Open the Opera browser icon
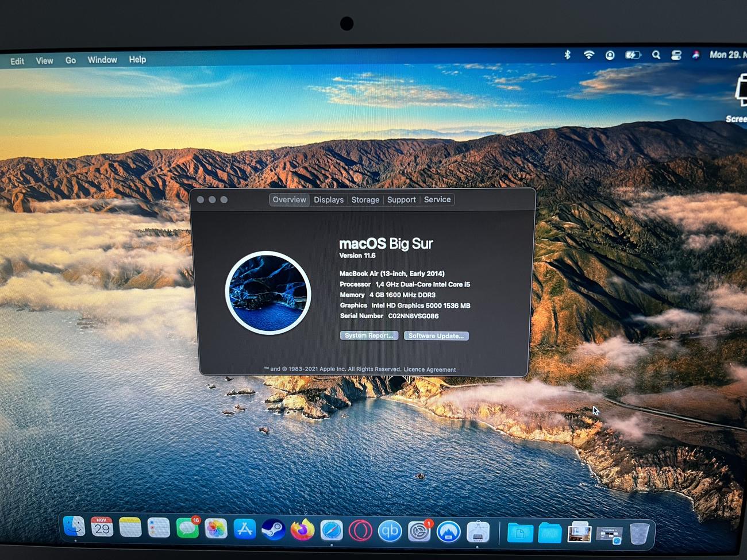The width and height of the screenshot is (747, 560). coord(361,531)
